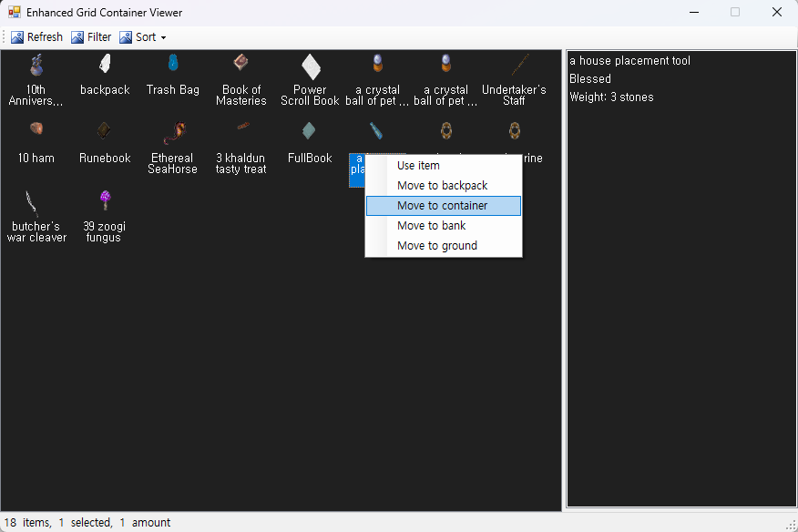798x532 pixels.
Task: Click the 'Runebook' item label
Action: pos(105,158)
